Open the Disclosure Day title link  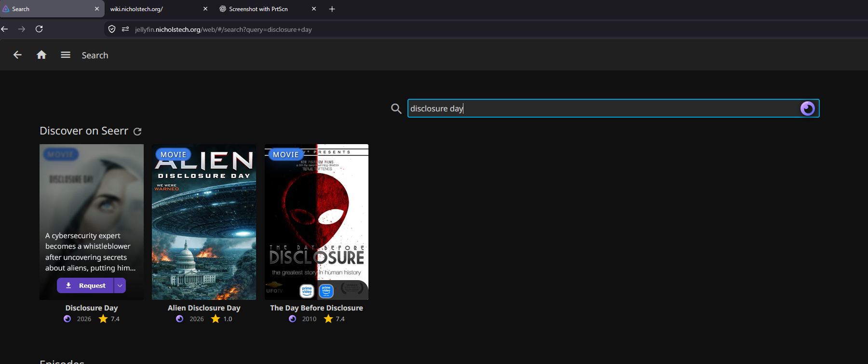tap(92, 308)
